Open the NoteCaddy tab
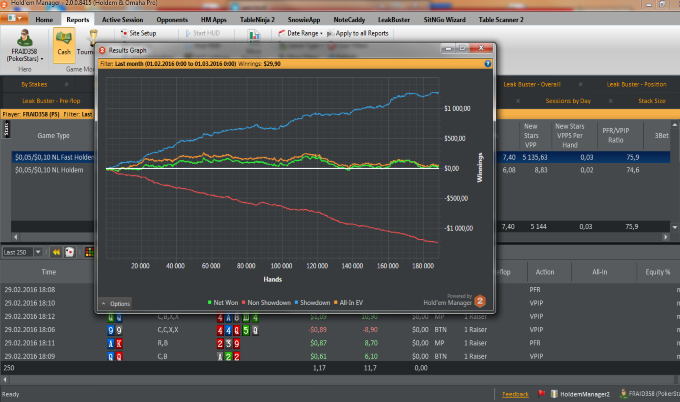This screenshot has height=402, width=680. click(x=349, y=20)
